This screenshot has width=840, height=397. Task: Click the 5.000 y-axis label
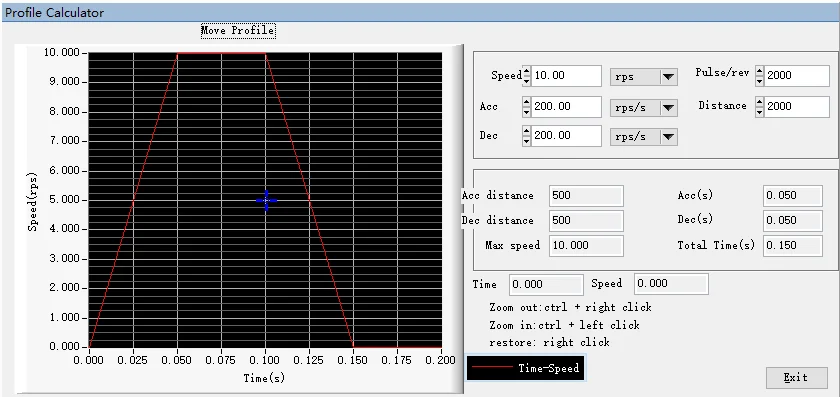pos(64,200)
